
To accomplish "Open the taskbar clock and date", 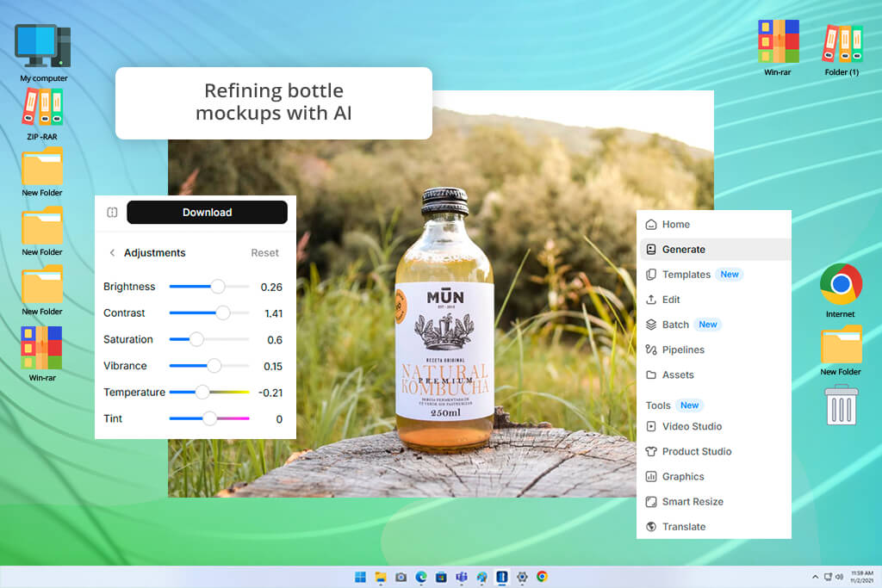I will coord(862,577).
